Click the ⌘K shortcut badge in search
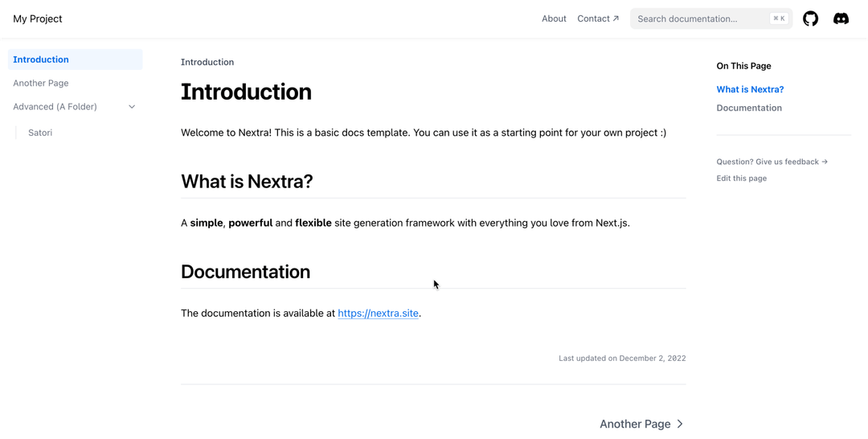The height and width of the screenshot is (439, 868). click(x=778, y=18)
